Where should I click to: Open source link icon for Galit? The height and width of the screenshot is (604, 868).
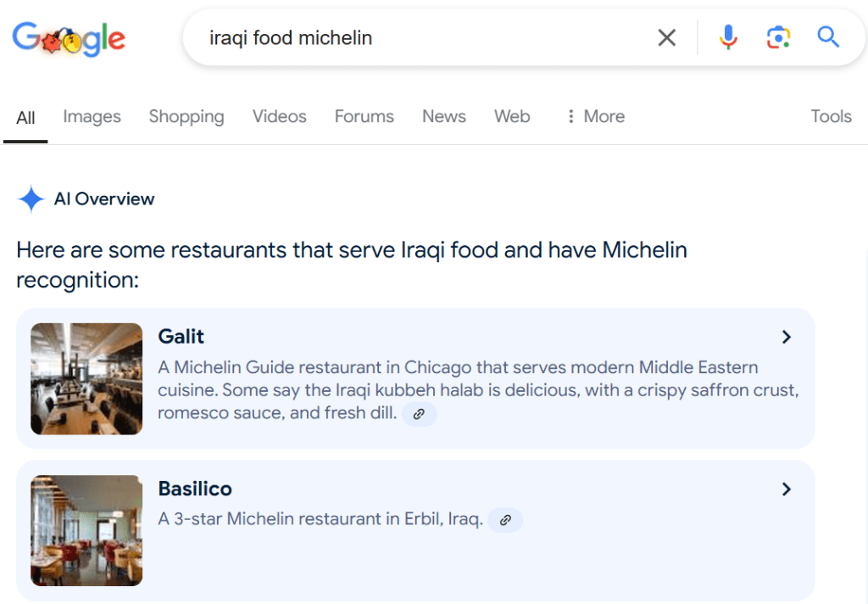click(419, 414)
